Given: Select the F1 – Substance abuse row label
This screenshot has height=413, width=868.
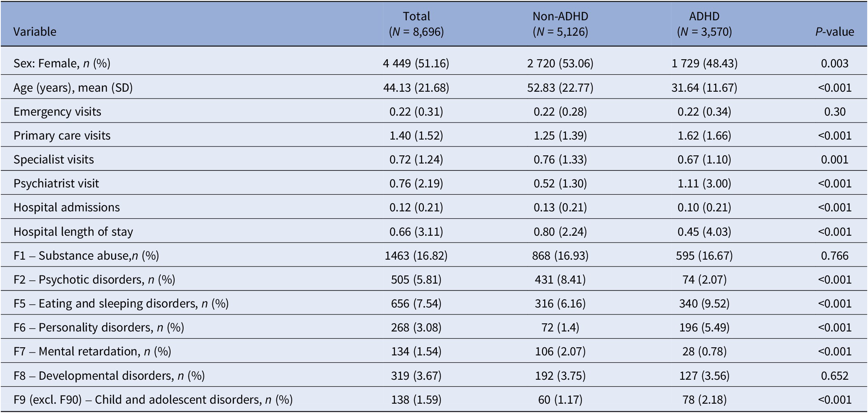Looking at the screenshot, I should (x=86, y=256).
